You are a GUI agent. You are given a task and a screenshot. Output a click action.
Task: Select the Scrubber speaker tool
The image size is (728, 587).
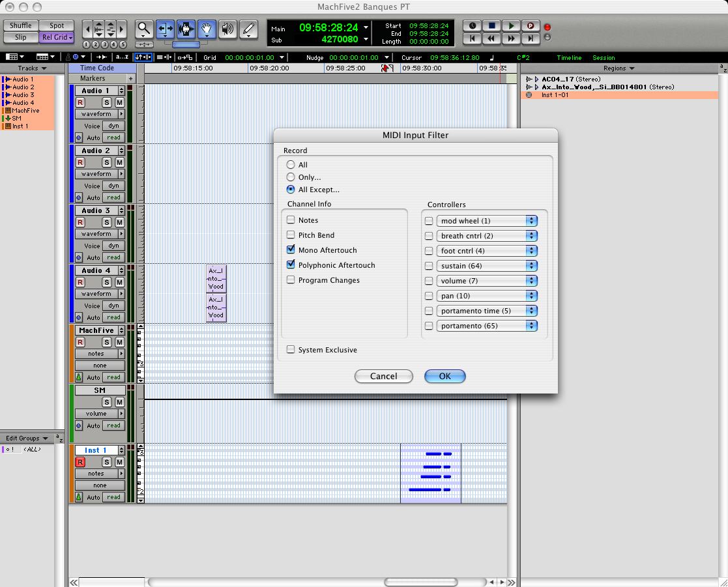coord(227,29)
